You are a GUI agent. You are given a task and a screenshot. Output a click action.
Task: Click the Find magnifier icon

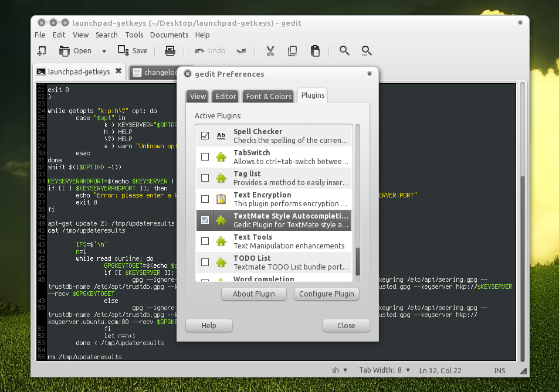point(344,50)
